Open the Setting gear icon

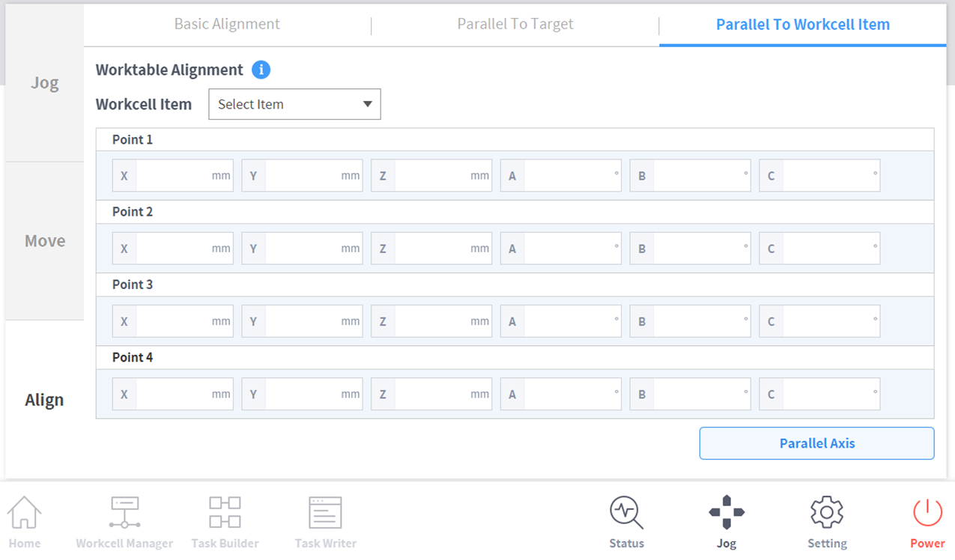[x=827, y=514]
